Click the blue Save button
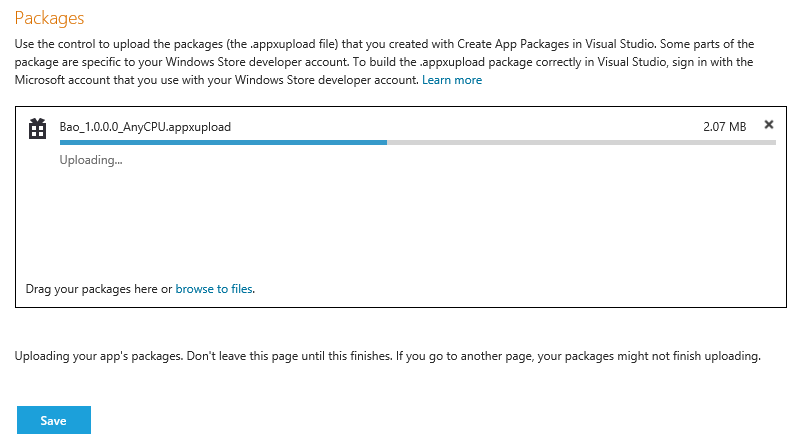 click(x=54, y=420)
